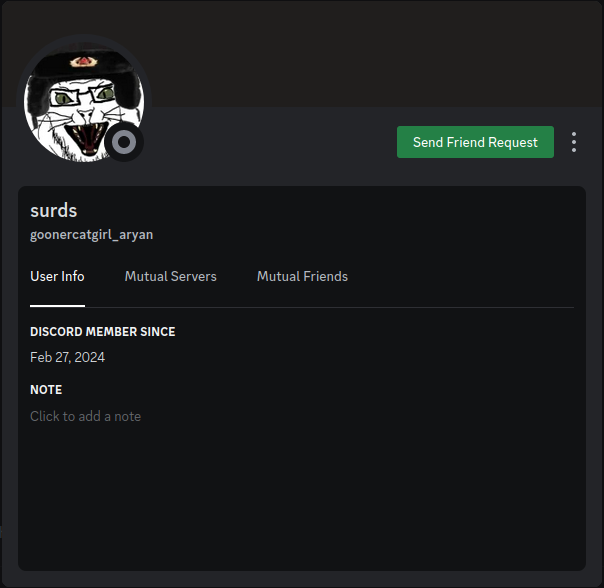Click the cat's glasses in the avatar
604x588 pixels.
[83, 96]
